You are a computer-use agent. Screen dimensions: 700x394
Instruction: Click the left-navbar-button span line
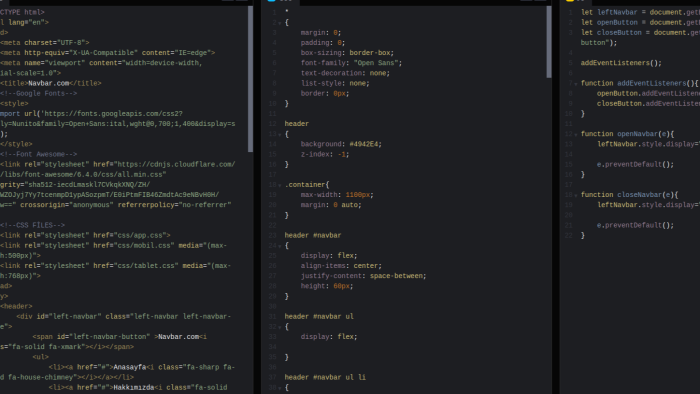pyautogui.click(x=120, y=337)
